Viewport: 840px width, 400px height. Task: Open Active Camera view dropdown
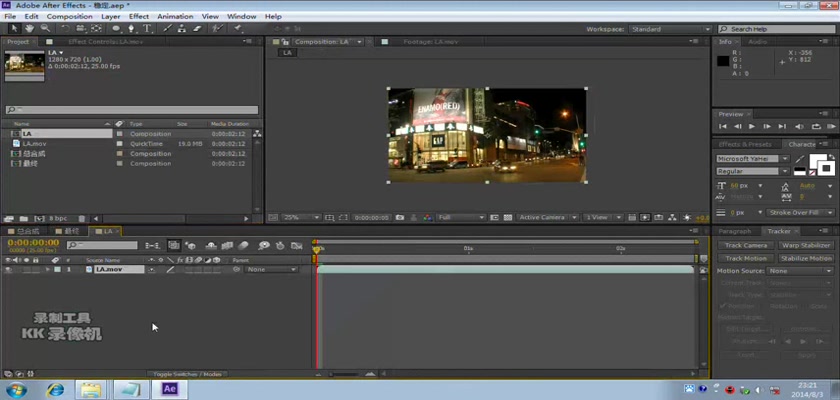(548, 218)
